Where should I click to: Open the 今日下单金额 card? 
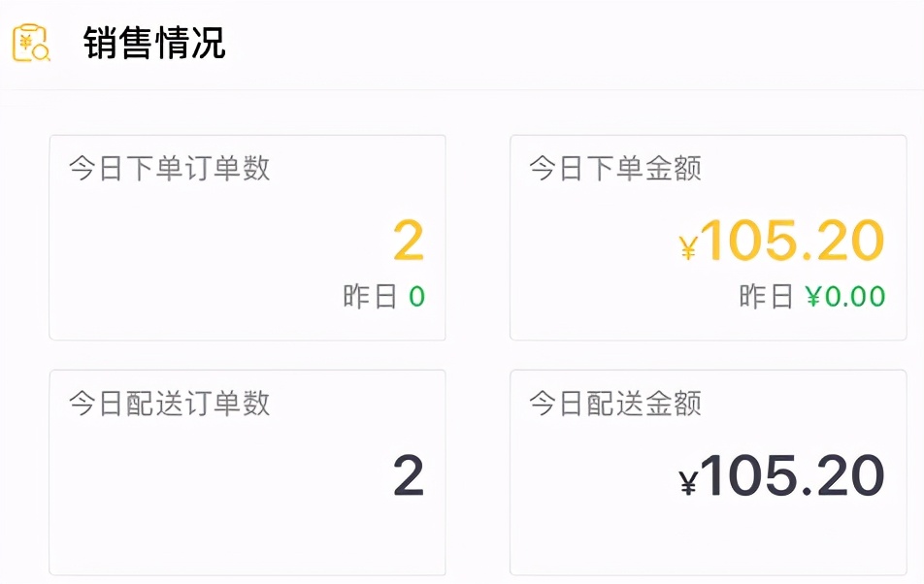[x=708, y=236]
